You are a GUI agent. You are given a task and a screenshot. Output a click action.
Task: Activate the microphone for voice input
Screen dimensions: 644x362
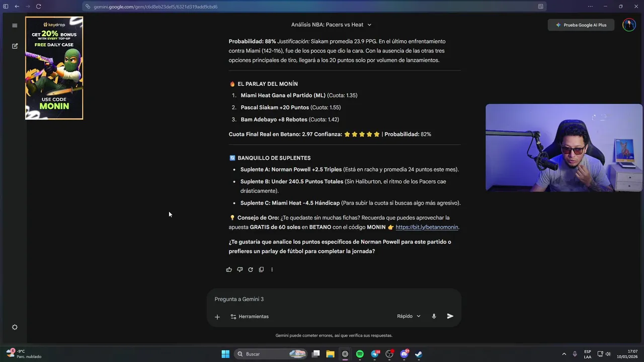434,316
